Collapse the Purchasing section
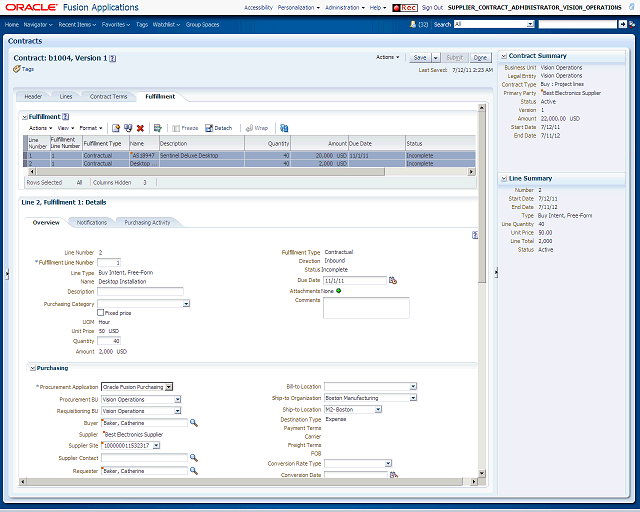The height and width of the screenshot is (512, 640). (x=33, y=368)
